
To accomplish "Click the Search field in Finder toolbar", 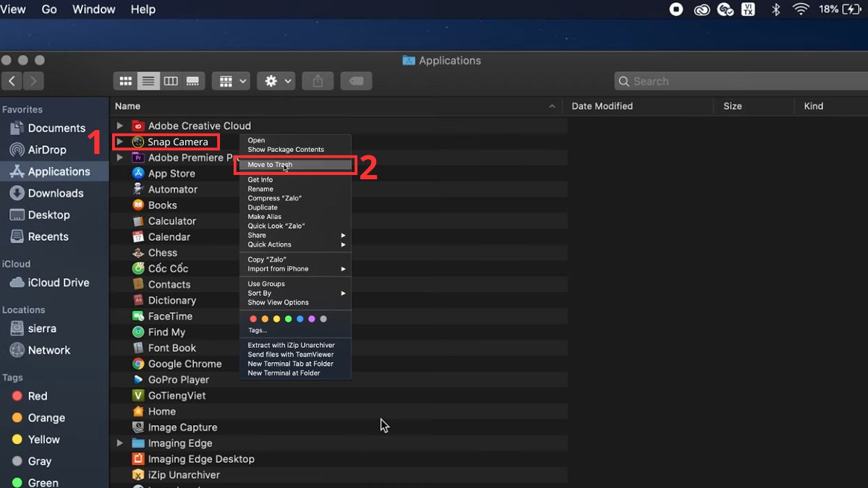I will [x=741, y=81].
